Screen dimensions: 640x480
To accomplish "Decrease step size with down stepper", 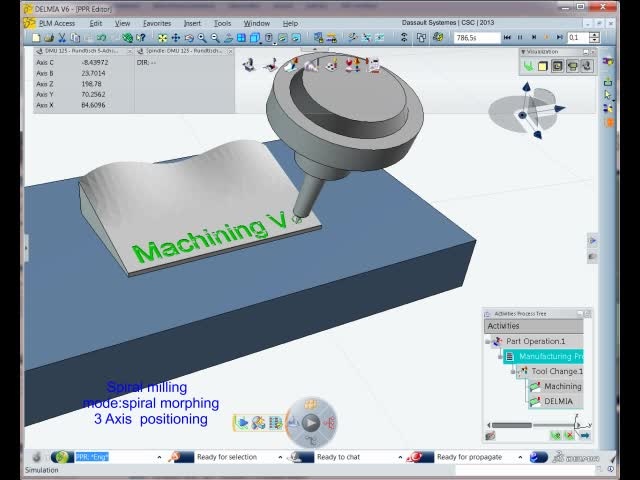I will [x=595, y=40].
